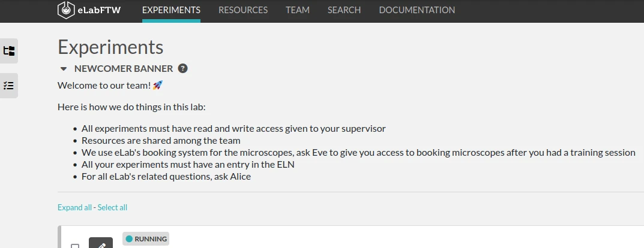Click the teal dot in the Running badge
644x248 pixels.
point(129,239)
